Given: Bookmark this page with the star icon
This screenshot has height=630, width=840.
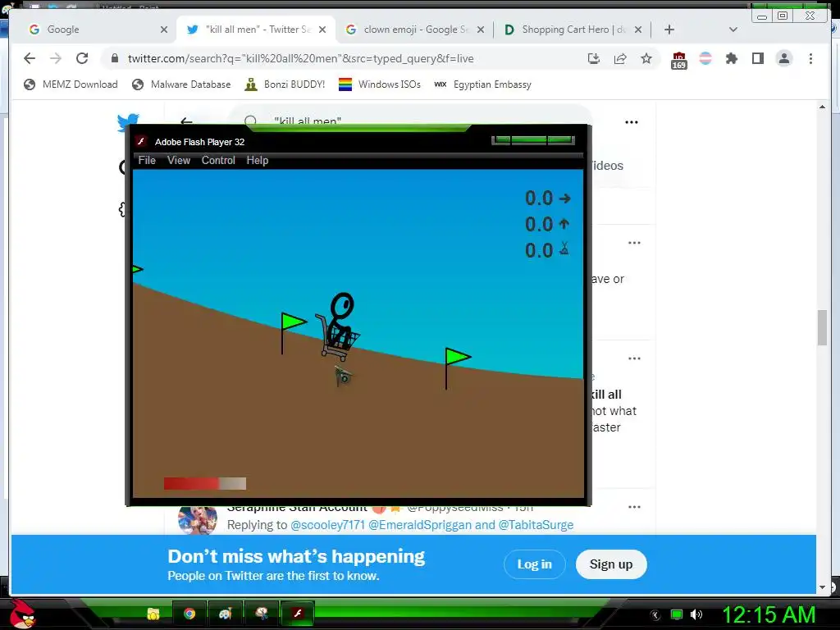Looking at the screenshot, I should [x=646, y=58].
